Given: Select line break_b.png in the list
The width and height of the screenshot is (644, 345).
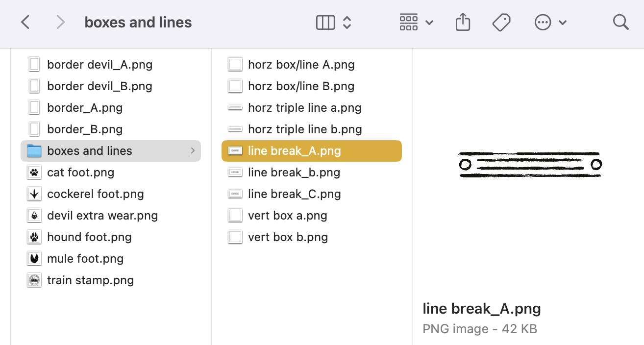Looking at the screenshot, I should pyautogui.click(x=294, y=172).
